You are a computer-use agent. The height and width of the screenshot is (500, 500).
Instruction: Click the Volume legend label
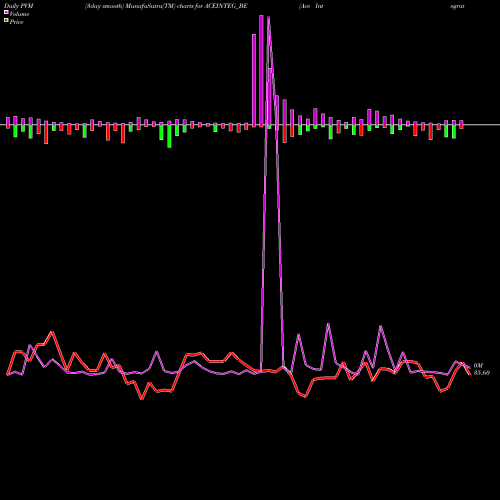19,14
